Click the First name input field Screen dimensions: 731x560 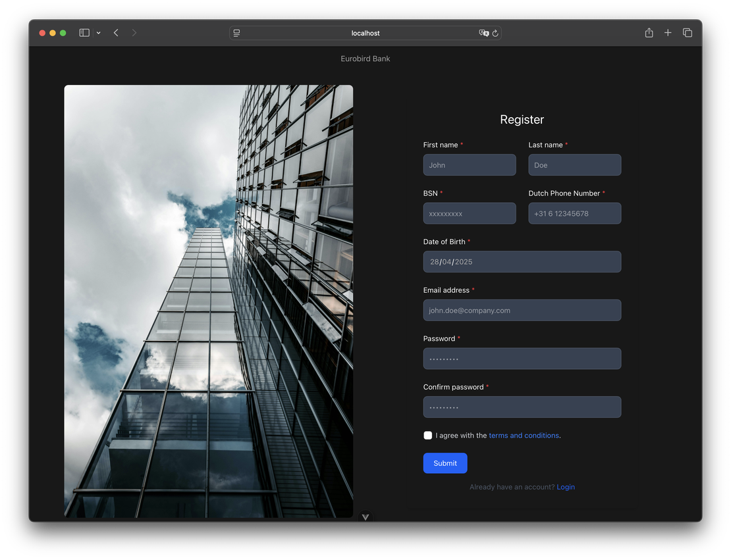tap(469, 165)
